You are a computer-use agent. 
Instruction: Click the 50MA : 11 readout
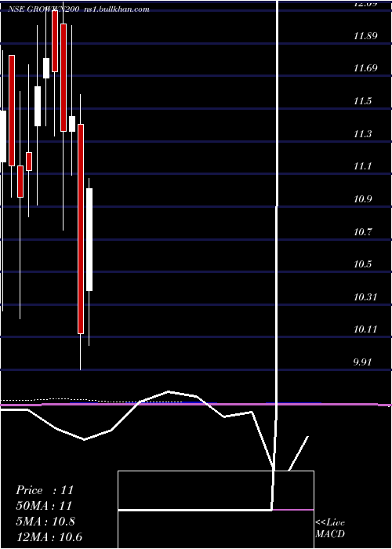pos(44,506)
